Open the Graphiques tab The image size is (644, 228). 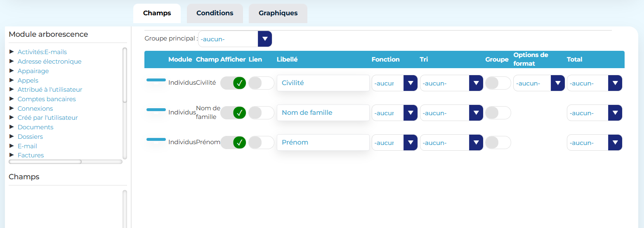coord(278,13)
